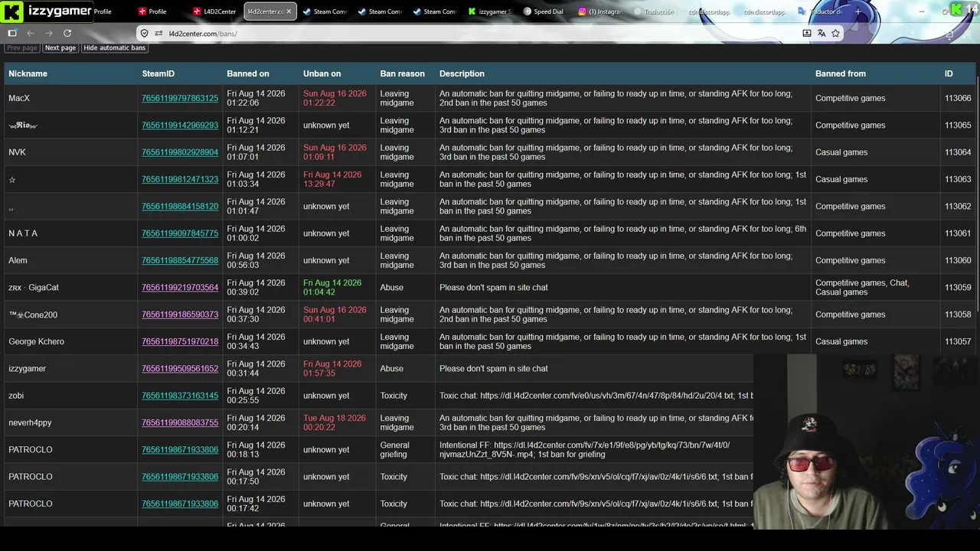Viewport: 980px width, 551px height.
Task: Switch to the L4D2Center tab
Action: coord(214,11)
